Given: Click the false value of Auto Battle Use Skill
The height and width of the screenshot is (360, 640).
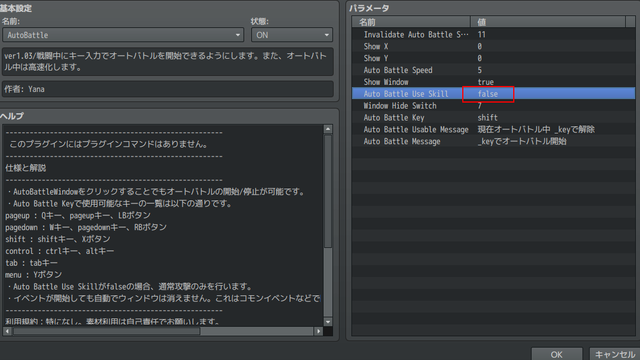Looking at the screenshot, I should click(488, 94).
